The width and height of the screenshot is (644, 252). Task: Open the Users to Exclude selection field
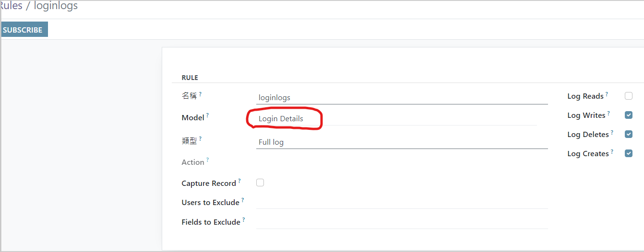point(401,203)
